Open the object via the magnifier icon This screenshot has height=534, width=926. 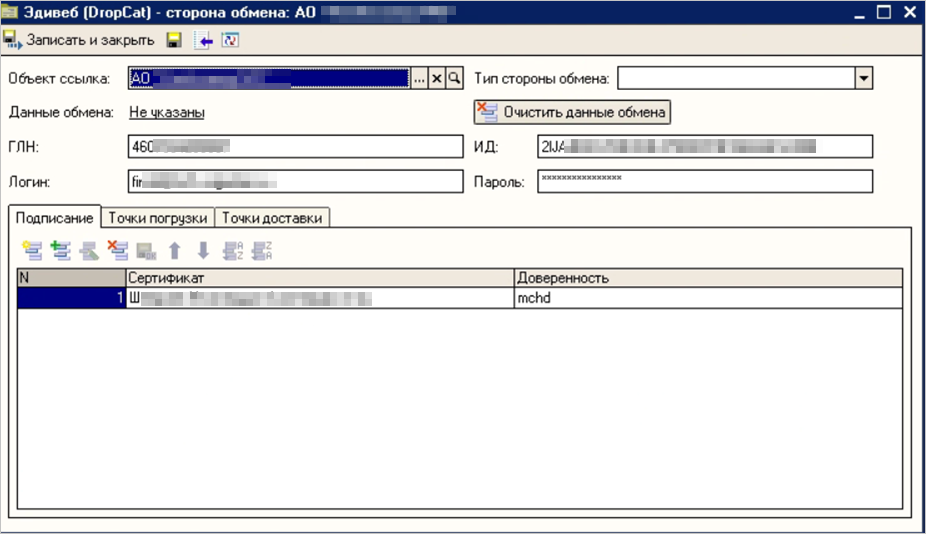tap(454, 79)
